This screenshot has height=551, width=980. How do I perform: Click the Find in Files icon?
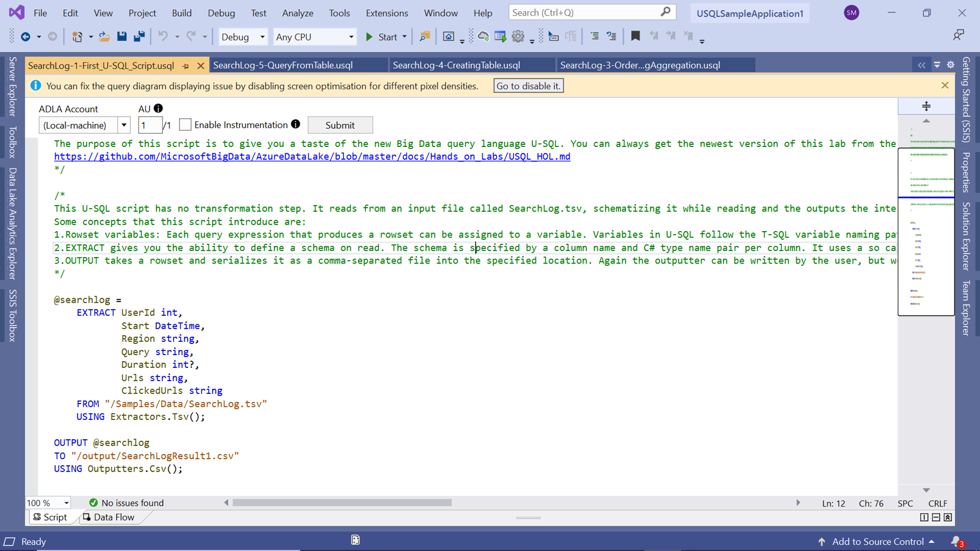[x=424, y=36]
